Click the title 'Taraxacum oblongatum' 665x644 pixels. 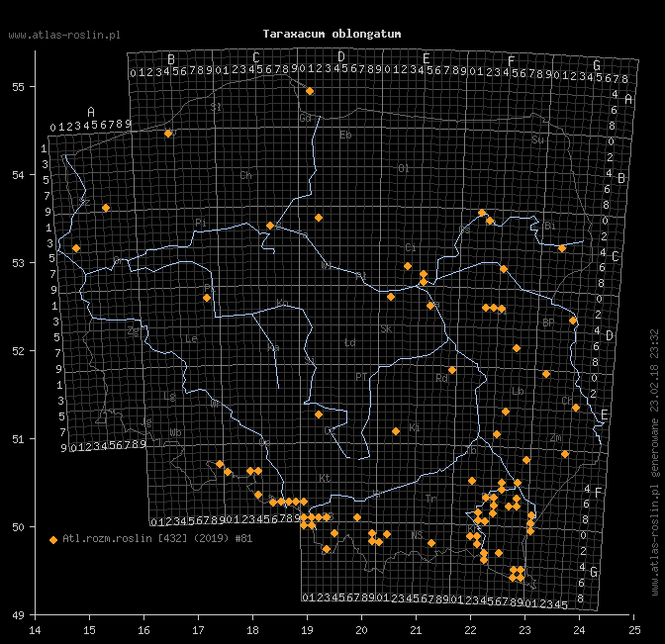click(x=332, y=34)
